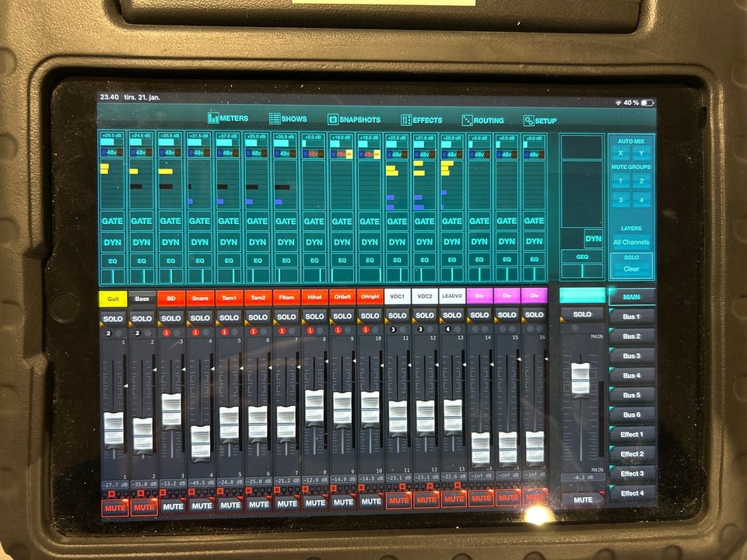Open the SETUP view
Image resolution: width=747 pixels, height=560 pixels.
click(x=540, y=121)
